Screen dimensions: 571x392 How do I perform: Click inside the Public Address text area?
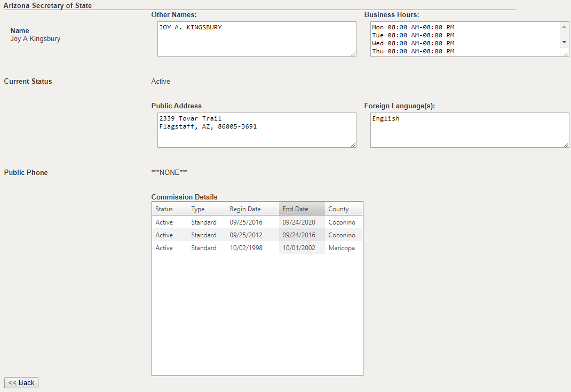(x=256, y=130)
